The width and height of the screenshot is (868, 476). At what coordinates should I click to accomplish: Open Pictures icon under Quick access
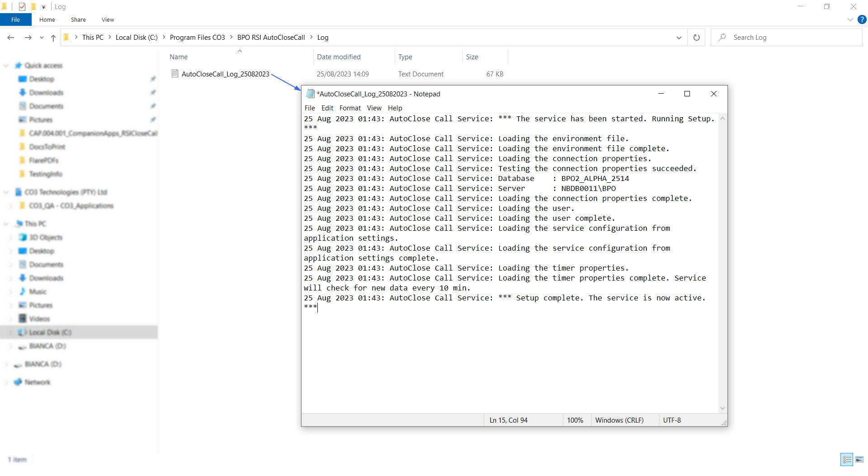coord(23,120)
